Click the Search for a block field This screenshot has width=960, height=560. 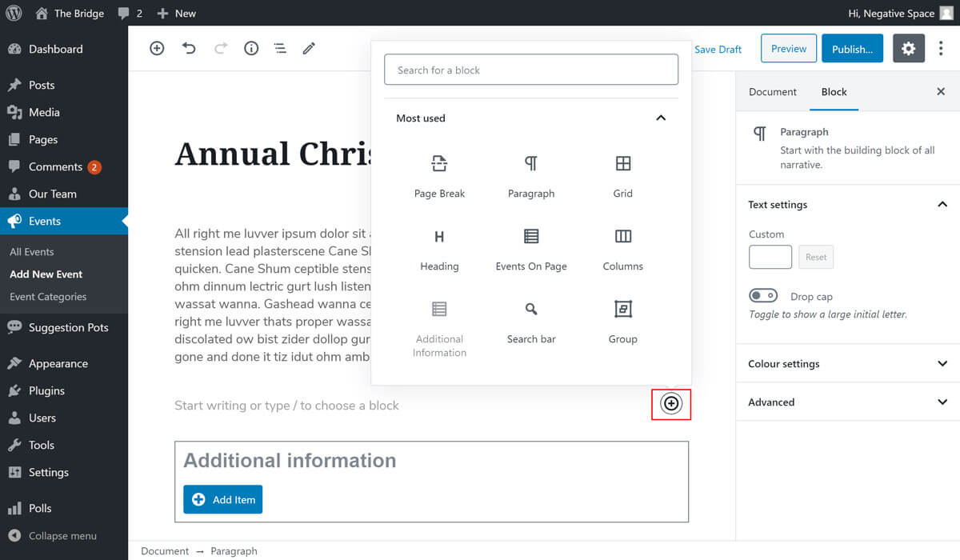(x=531, y=70)
